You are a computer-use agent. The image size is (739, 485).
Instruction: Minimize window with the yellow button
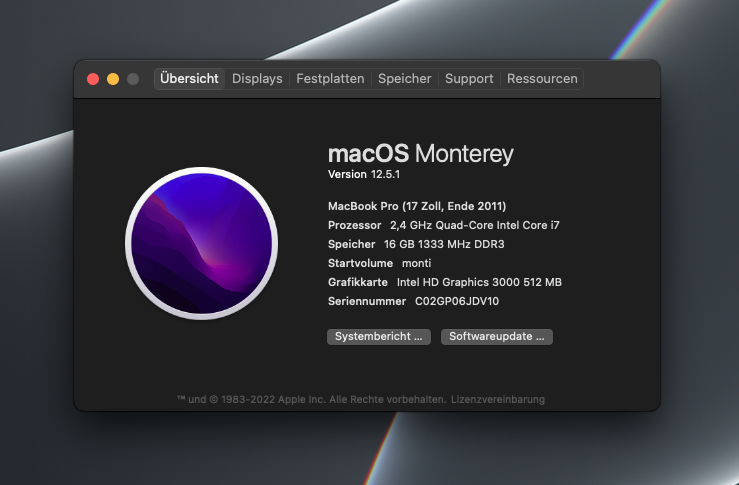[113, 79]
